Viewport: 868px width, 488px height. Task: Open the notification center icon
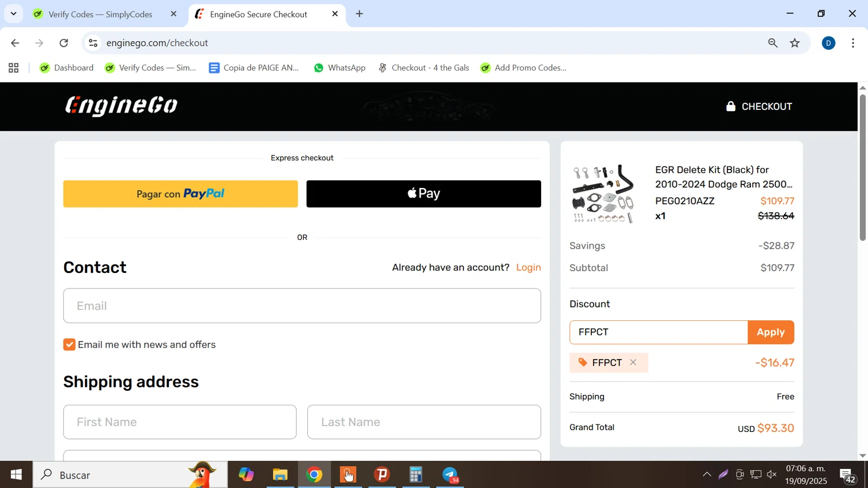coord(848,476)
